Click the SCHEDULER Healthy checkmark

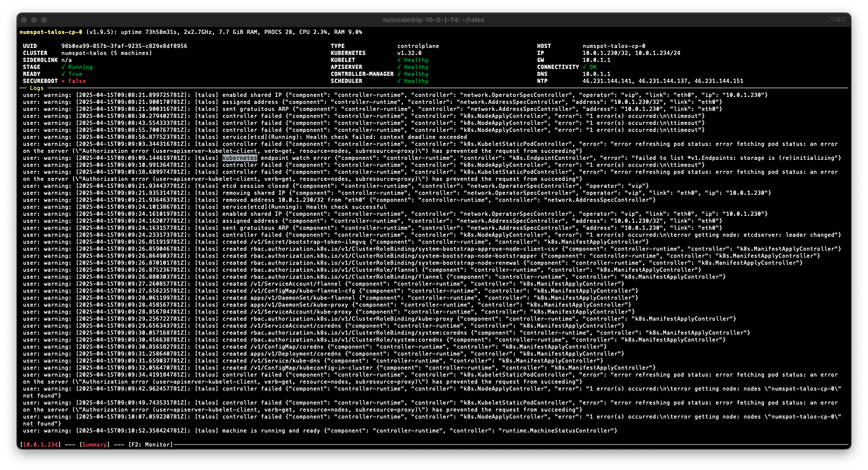click(x=399, y=81)
